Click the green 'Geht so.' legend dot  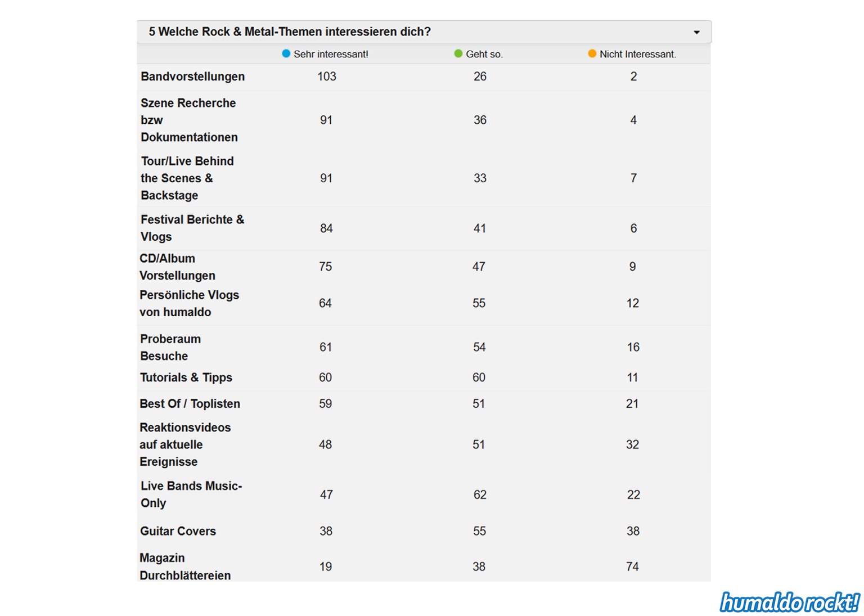[x=458, y=54]
